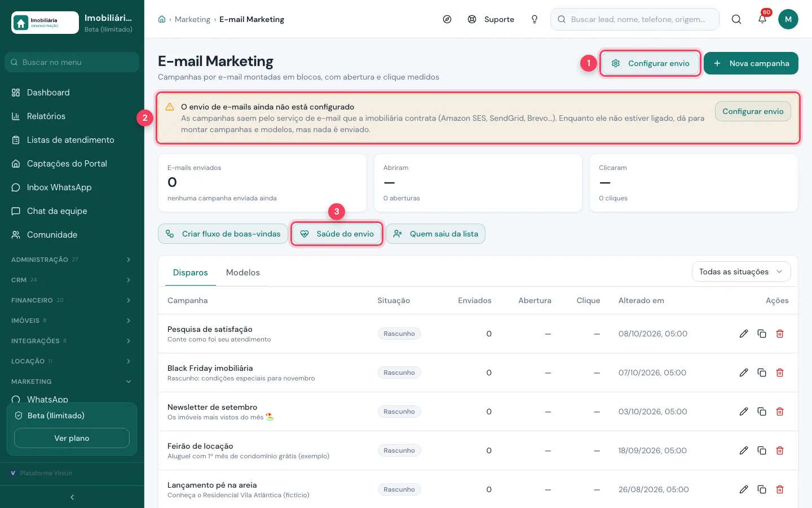This screenshot has width=812, height=508.
Task: Open Quem saiu da lista
Action: [436, 234]
